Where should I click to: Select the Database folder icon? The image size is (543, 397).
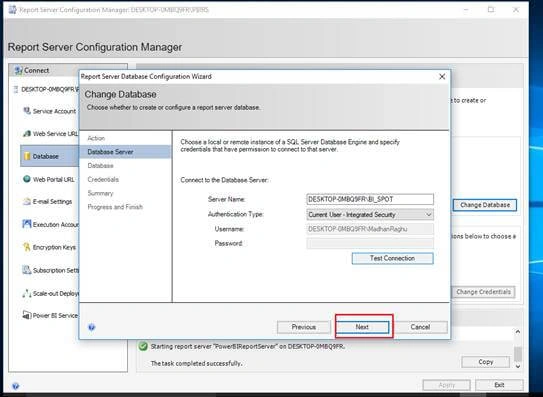[x=27, y=156]
